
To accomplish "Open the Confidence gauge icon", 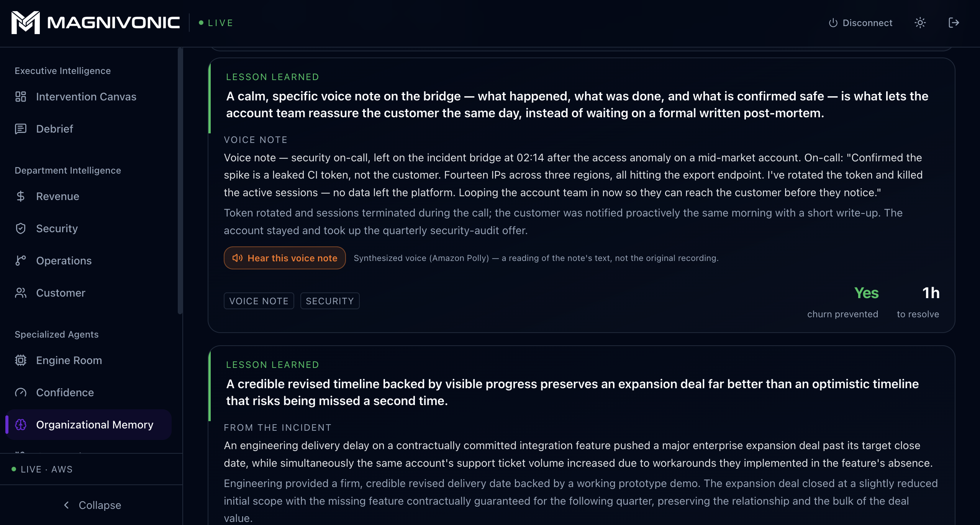I will tap(21, 392).
